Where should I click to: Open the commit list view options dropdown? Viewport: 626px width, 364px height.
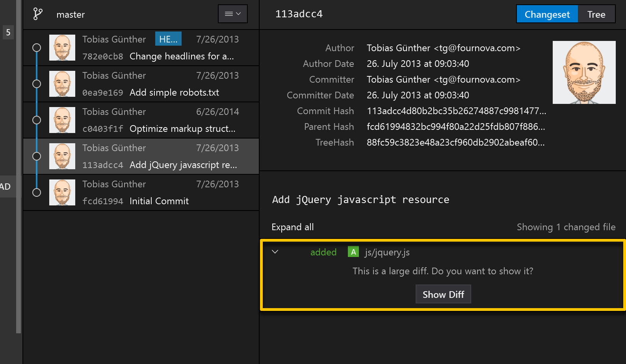(x=232, y=14)
